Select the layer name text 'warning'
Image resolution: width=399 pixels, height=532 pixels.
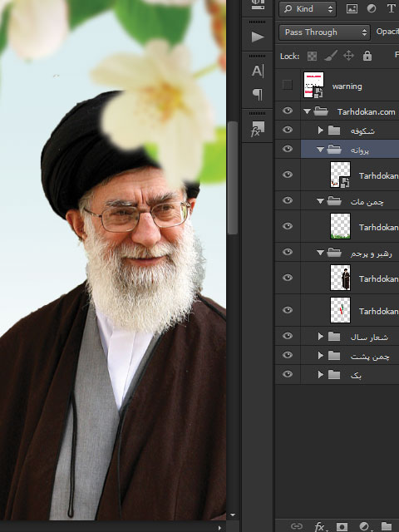(347, 86)
